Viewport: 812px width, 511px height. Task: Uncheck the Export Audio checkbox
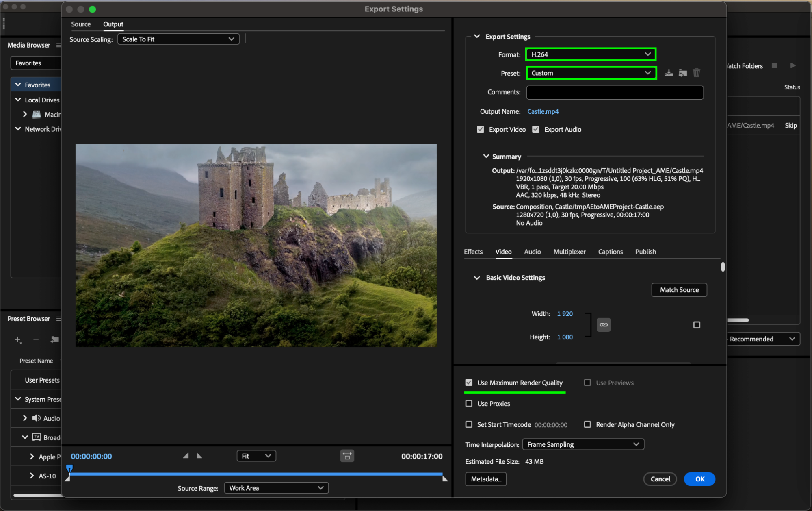(536, 129)
